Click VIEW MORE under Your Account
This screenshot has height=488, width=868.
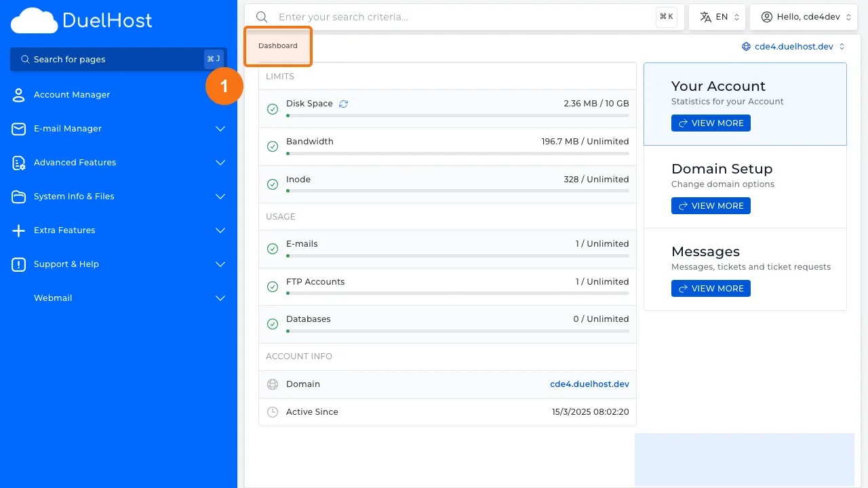[x=711, y=123]
